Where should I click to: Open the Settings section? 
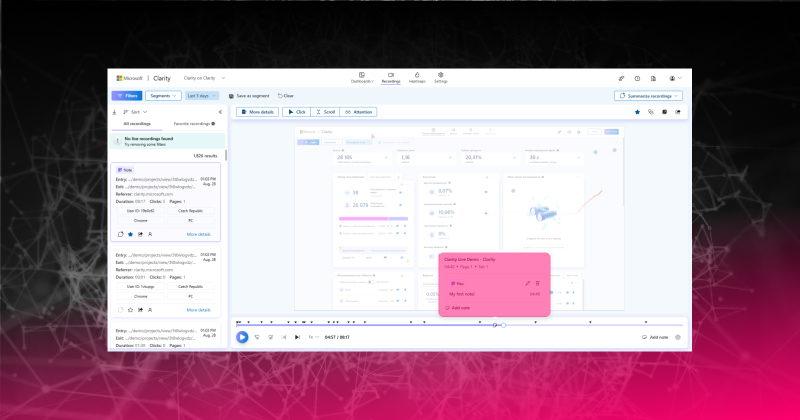[441, 78]
